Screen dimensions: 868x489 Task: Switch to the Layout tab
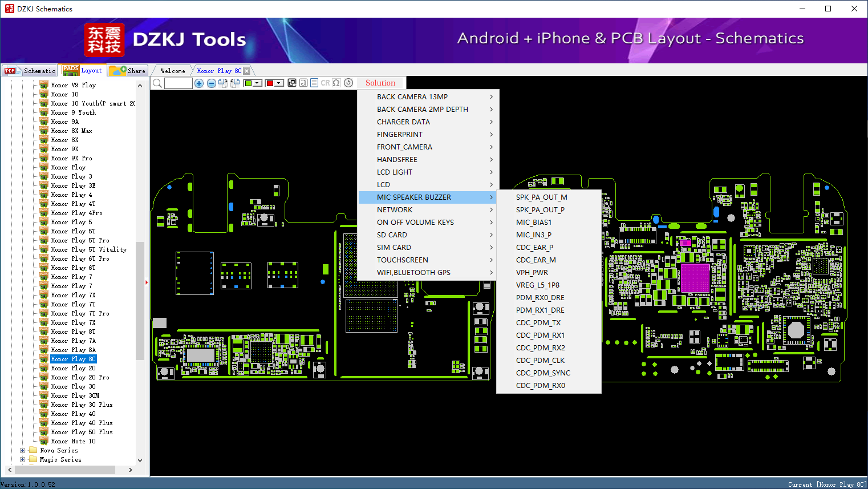coord(83,70)
